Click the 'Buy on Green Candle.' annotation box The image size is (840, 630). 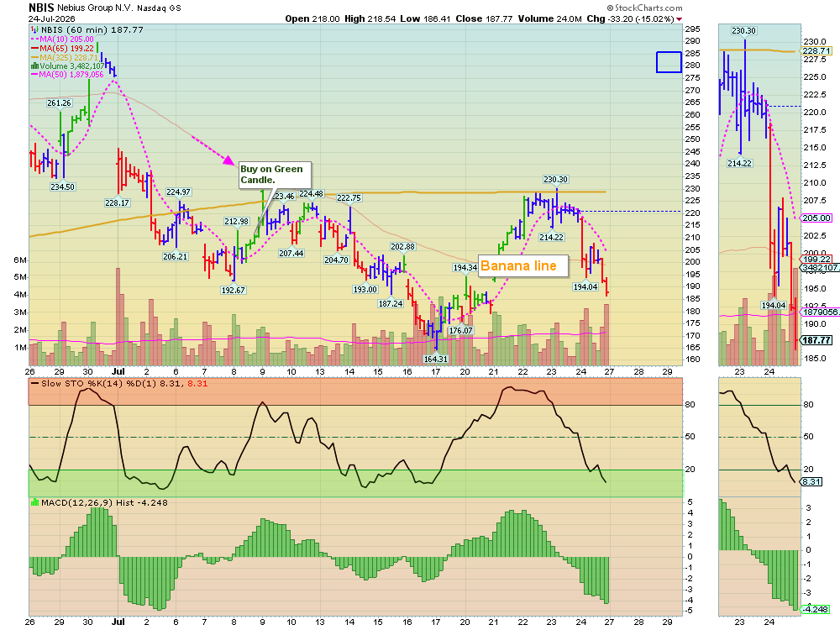coord(275,175)
